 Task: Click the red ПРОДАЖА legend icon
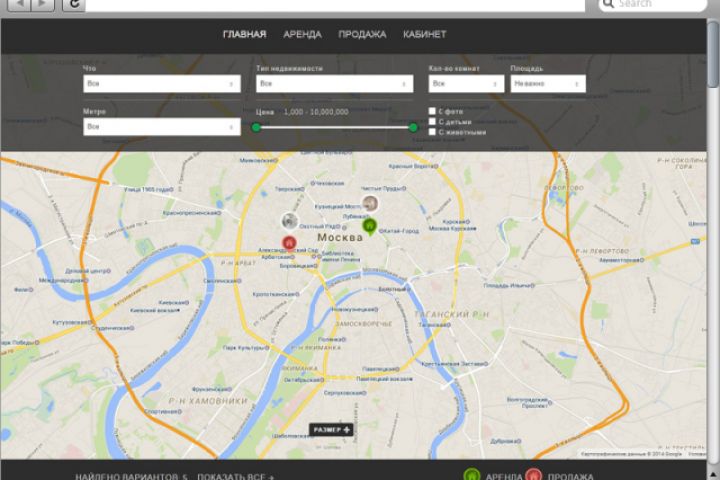(x=533, y=474)
